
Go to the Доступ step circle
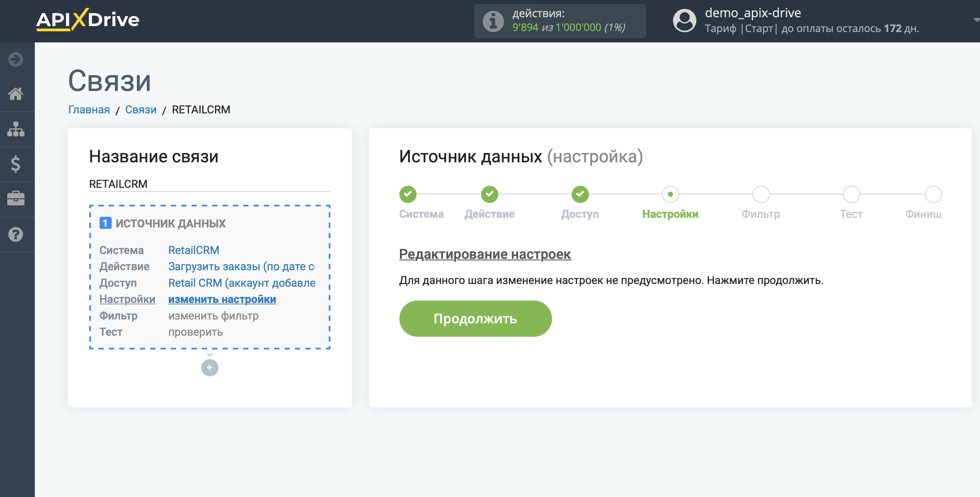580,194
